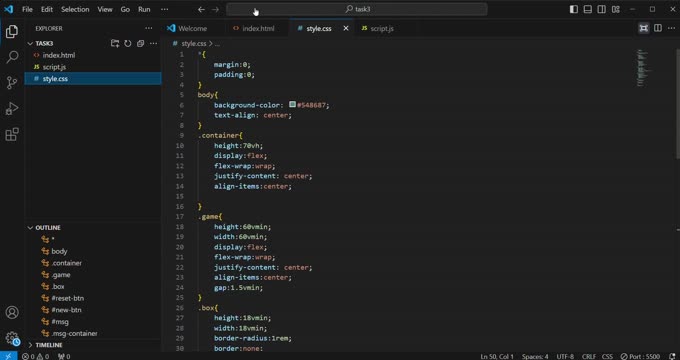The width and height of the screenshot is (680, 360).
Task: Close the style.css tab
Action: tap(346, 28)
